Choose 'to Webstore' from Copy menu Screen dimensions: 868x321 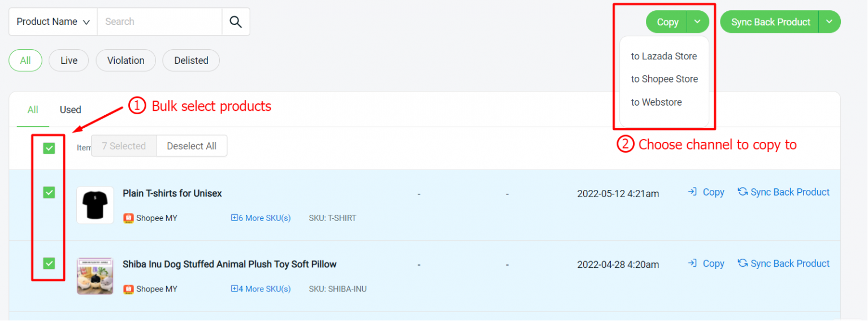click(657, 102)
